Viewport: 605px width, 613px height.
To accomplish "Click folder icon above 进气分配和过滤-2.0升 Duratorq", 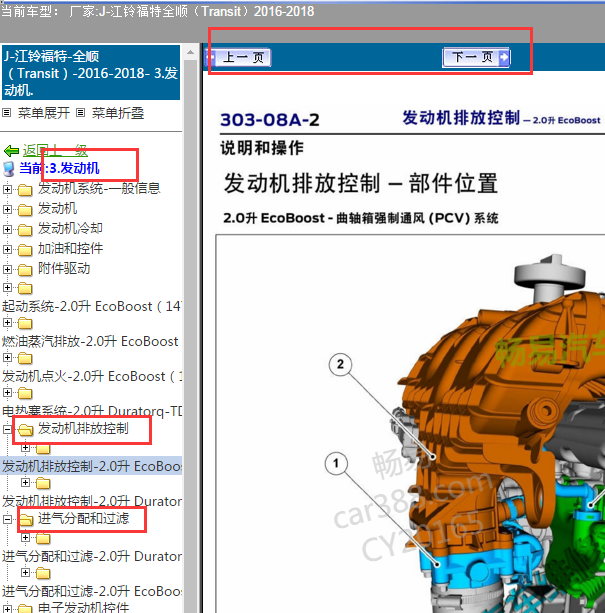I will 43,539.
